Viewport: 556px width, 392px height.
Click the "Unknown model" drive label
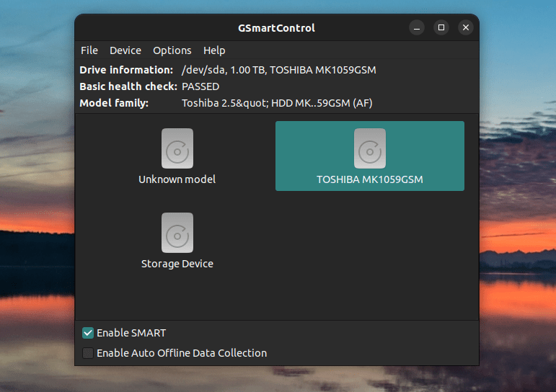click(x=177, y=179)
